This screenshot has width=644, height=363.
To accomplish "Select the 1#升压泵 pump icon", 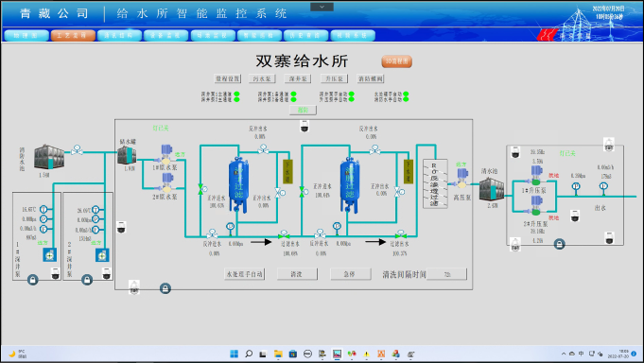I will click(535, 175).
